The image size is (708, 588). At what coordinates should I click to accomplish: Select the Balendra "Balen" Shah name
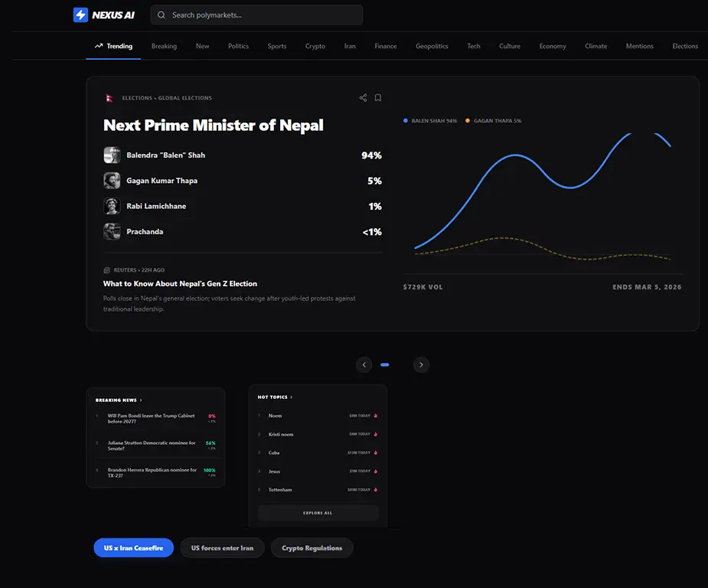click(x=166, y=155)
